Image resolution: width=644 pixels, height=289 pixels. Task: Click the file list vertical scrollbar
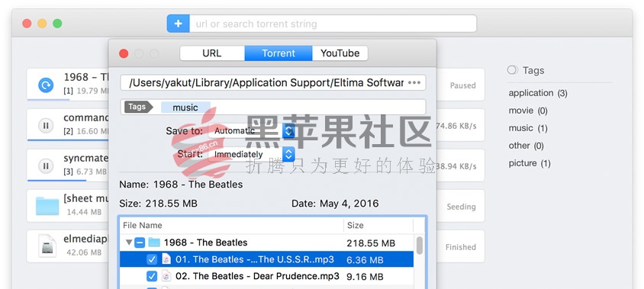[x=420, y=246]
